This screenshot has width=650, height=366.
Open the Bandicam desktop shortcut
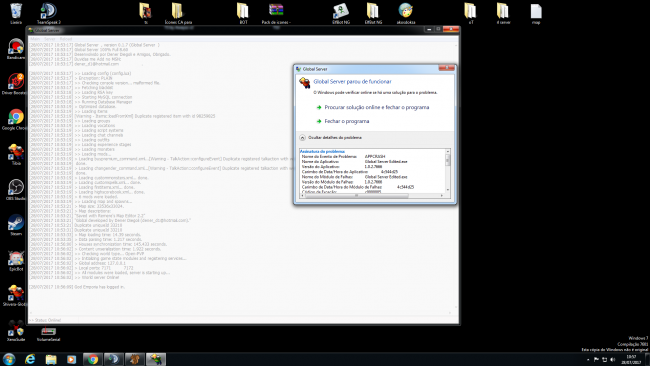click(x=16, y=48)
